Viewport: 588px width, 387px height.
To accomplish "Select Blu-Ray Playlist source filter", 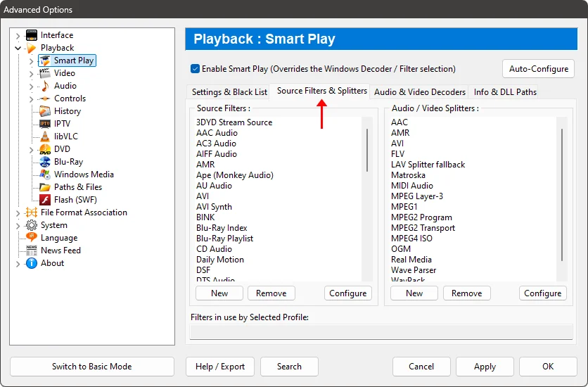I will (x=224, y=239).
